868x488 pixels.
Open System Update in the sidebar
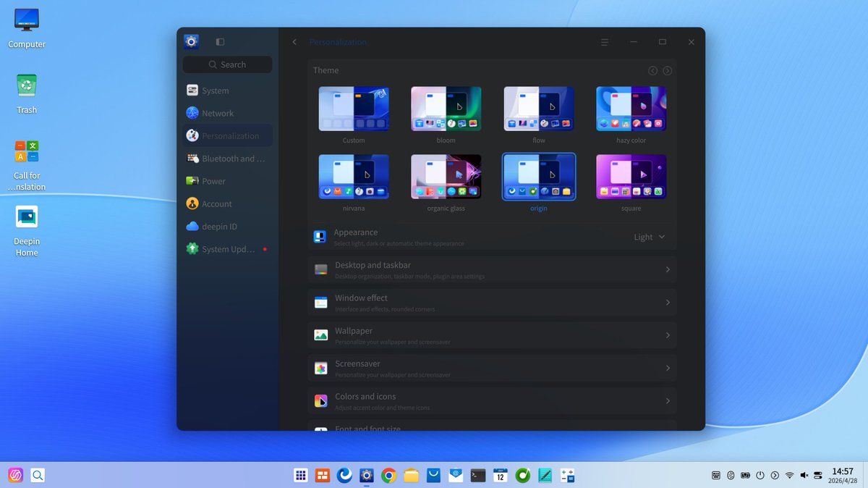[x=227, y=249]
